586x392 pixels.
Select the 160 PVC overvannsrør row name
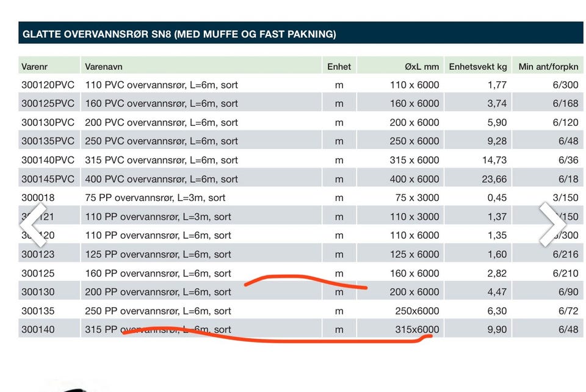(161, 104)
